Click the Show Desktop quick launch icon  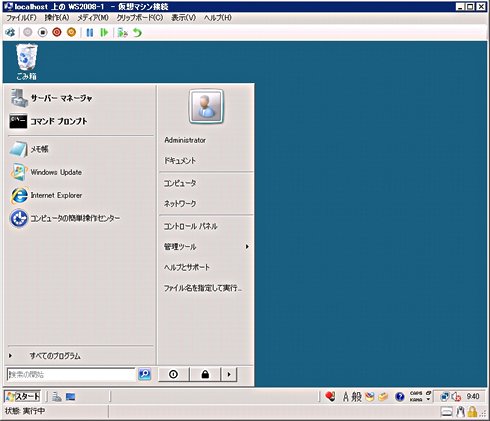[x=70, y=397]
